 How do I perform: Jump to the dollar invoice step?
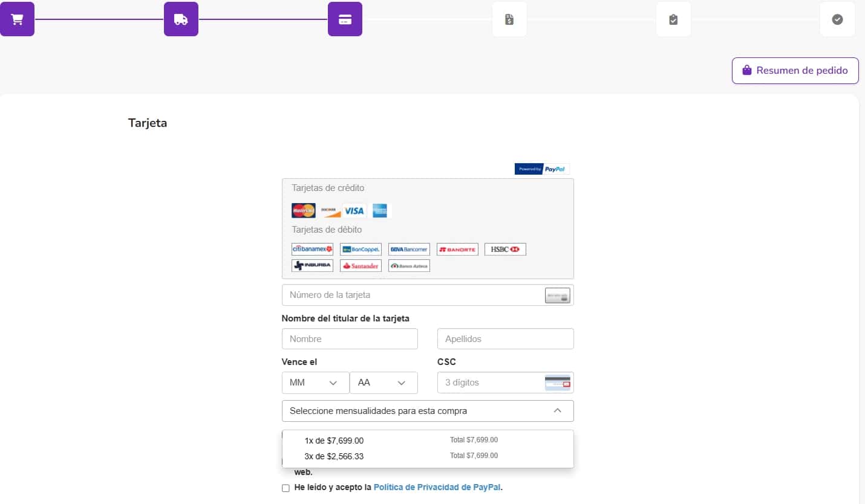[x=509, y=19]
